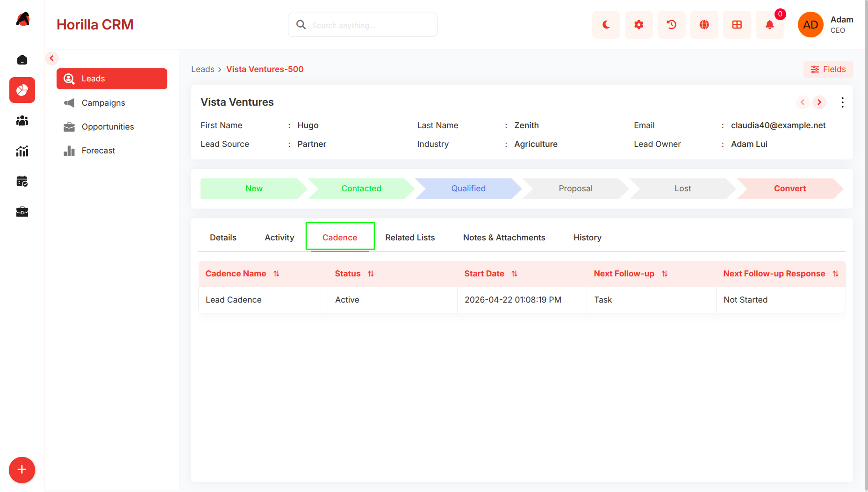Switch to the Notes & Attachments tab
The width and height of the screenshot is (868, 492).
tap(504, 238)
